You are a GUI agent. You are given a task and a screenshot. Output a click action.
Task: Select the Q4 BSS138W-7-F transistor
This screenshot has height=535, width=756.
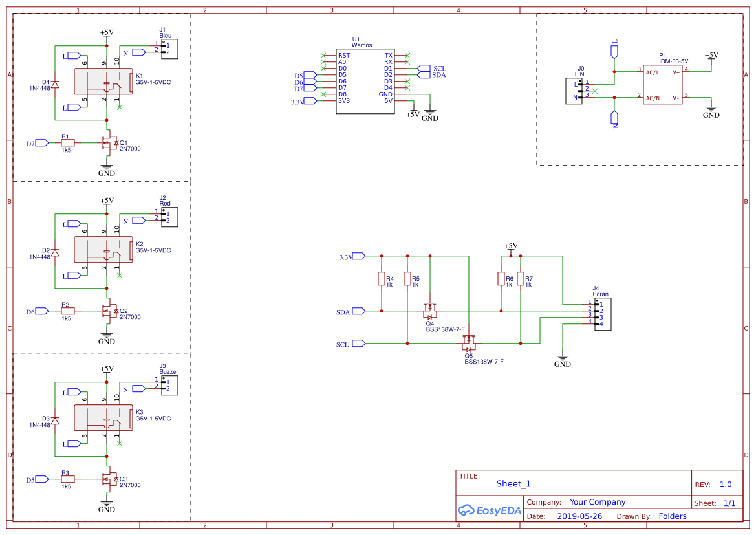pyautogui.click(x=429, y=311)
